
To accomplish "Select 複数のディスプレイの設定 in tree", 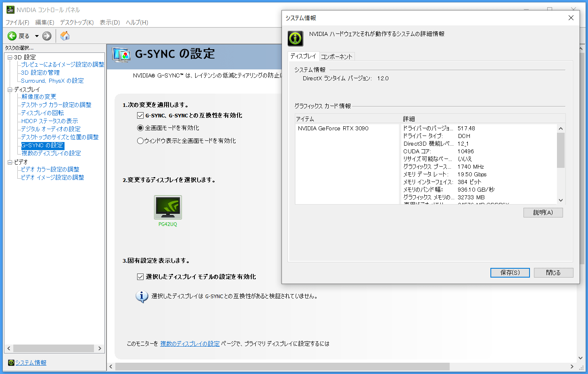I will [x=51, y=153].
